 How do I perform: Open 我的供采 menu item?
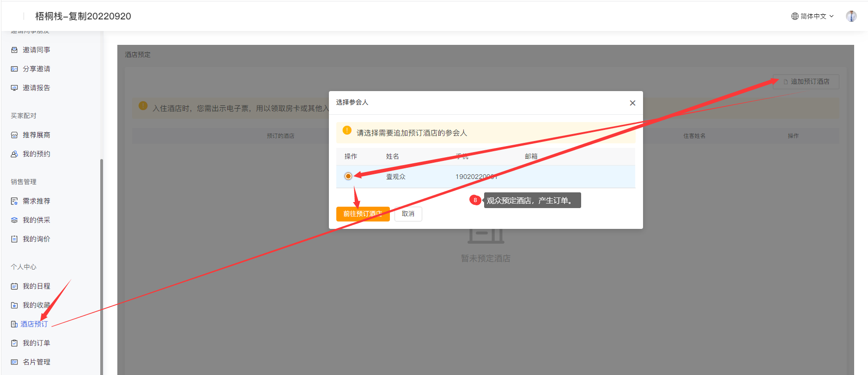pyautogui.click(x=36, y=220)
